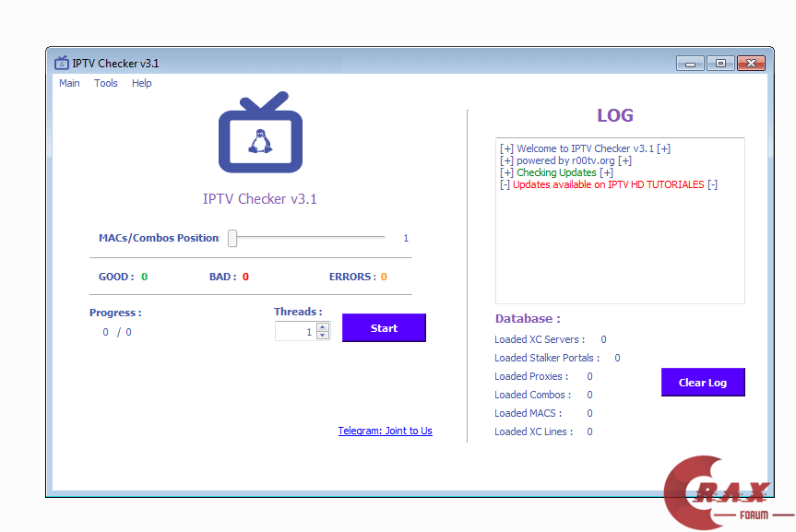Click the 'Loaded XC Lines' label
Viewport: 796px width, 532px height.
(533, 432)
